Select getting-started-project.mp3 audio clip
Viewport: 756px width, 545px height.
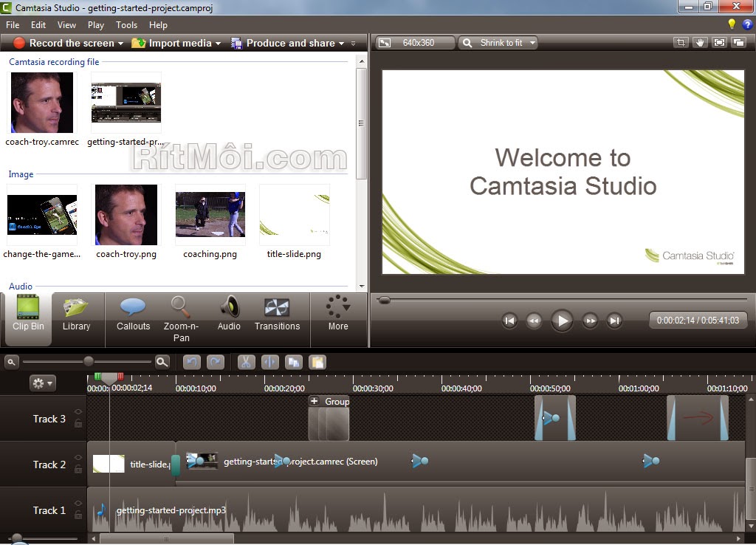pos(416,510)
